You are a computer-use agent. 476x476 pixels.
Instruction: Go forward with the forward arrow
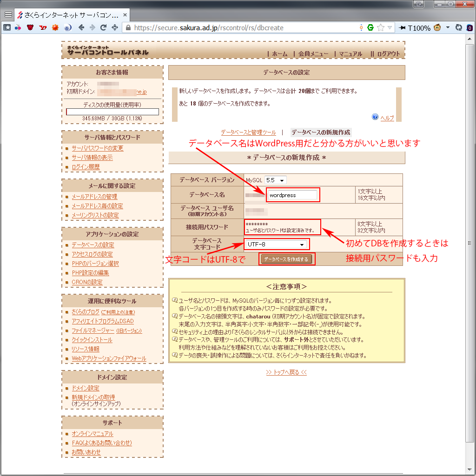(93, 27)
